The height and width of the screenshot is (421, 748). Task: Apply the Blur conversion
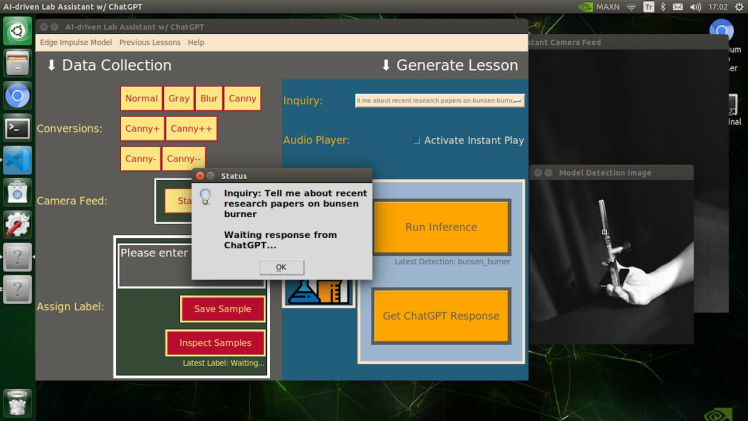pos(208,98)
